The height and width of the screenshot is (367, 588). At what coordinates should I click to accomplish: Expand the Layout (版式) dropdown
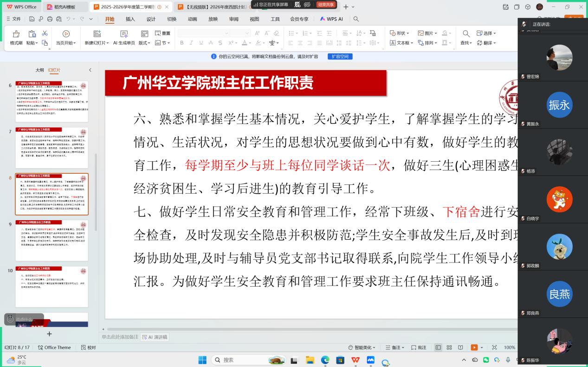click(x=144, y=43)
